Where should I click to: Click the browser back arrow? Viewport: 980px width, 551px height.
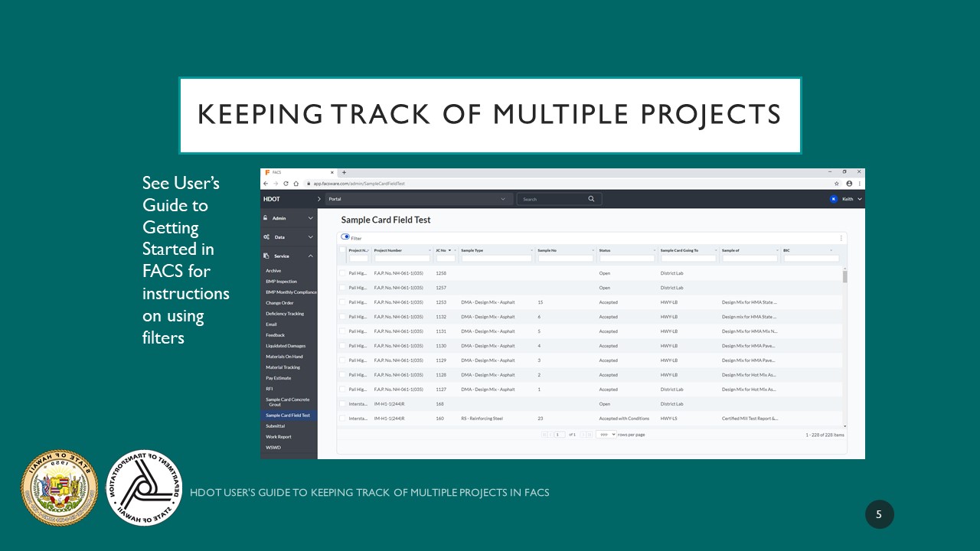click(x=266, y=184)
